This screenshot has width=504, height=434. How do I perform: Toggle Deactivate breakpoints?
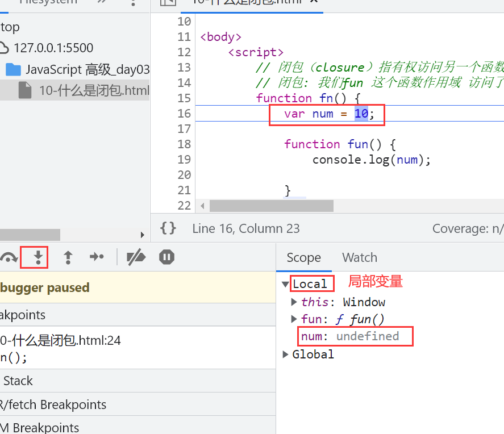point(136,257)
